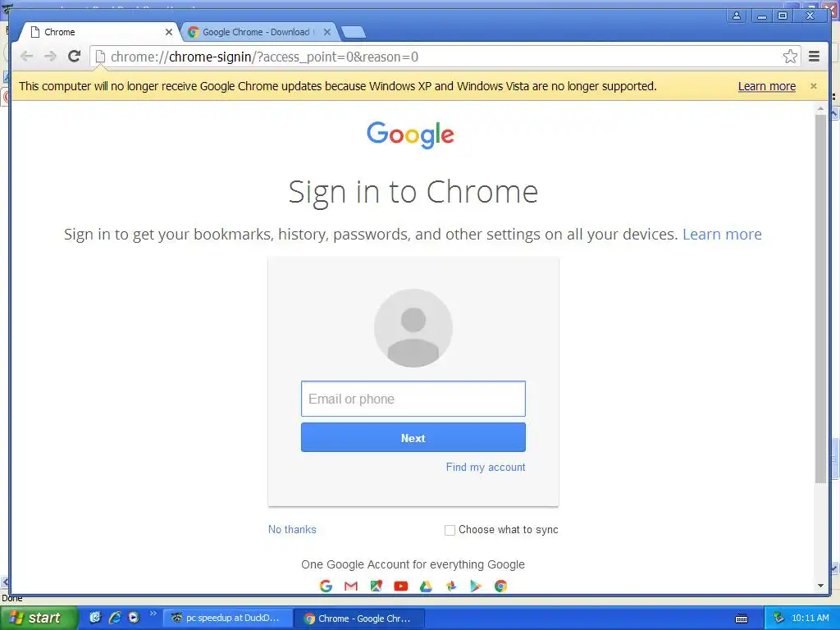
Task: Click the Google G service icon
Action: pyautogui.click(x=326, y=586)
